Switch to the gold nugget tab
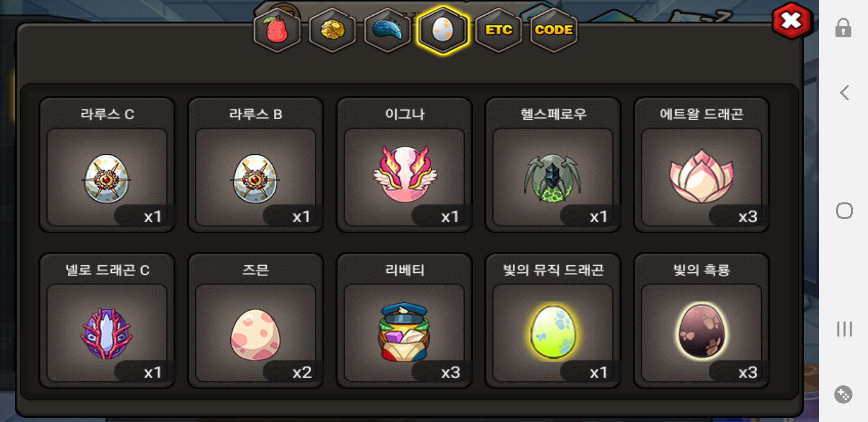This screenshot has width=868, height=422. [x=332, y=30]
